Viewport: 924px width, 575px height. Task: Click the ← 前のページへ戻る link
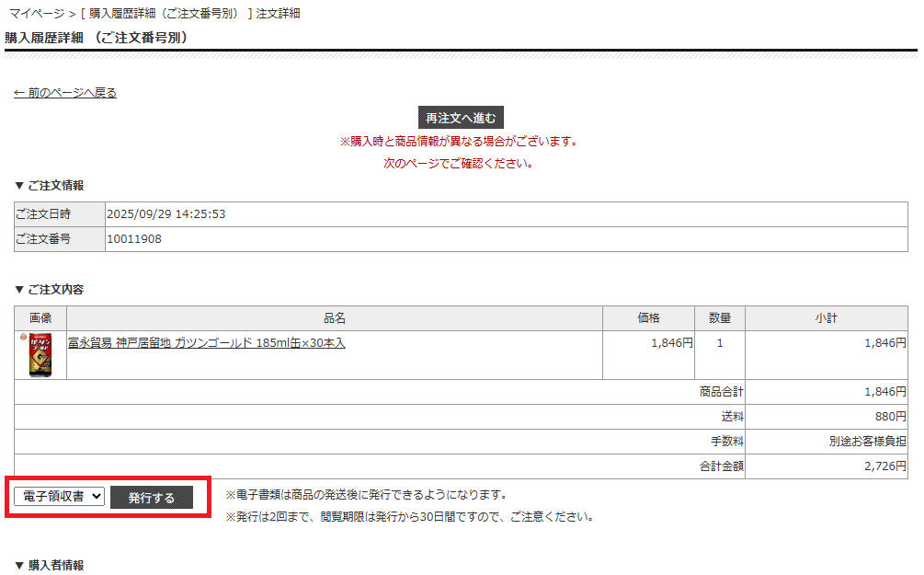[x=63, y=93]
